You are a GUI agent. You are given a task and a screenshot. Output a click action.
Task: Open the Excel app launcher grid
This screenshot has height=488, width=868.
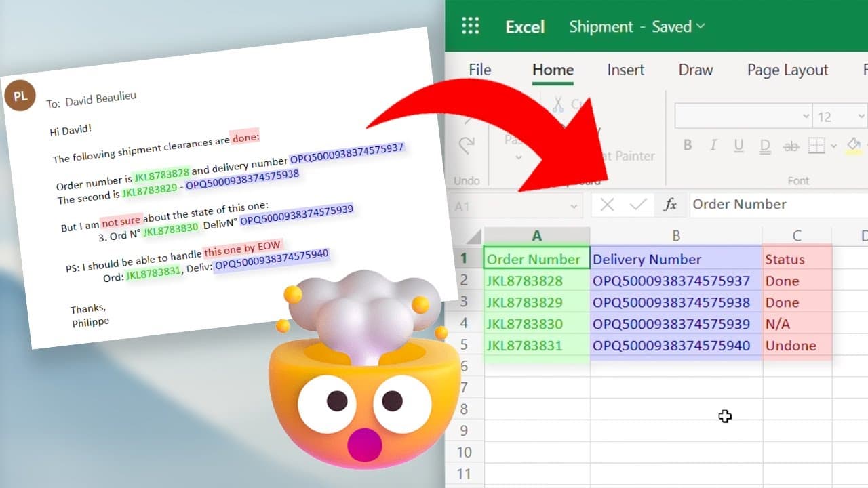pyautogui.click(x=470, y=26)
